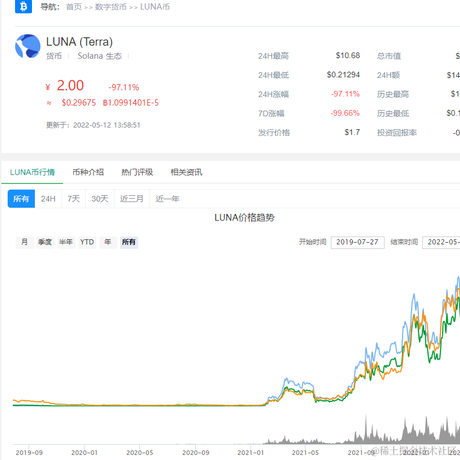
Task: Click the start date field 2019-07-27
Action: (x=357, y=242)
